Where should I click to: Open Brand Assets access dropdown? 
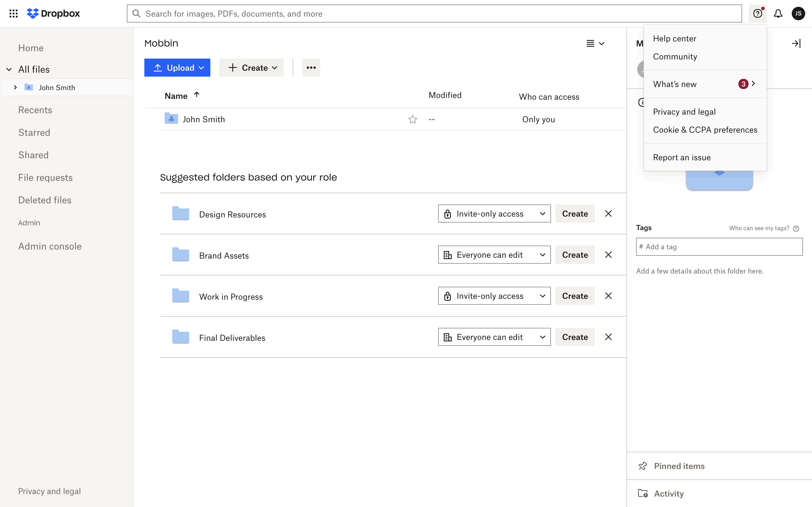click(494, 255)
